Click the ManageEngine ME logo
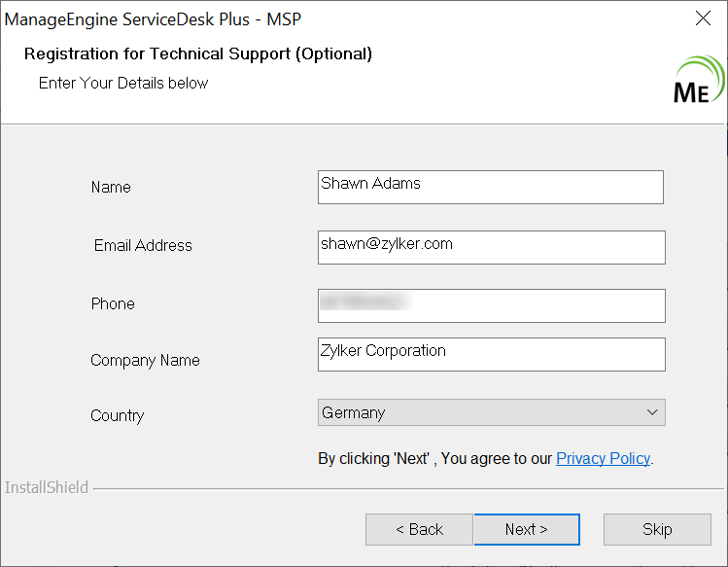Image resolution: width=728 pixels, height=567 pixels. (x=697, y=81)
